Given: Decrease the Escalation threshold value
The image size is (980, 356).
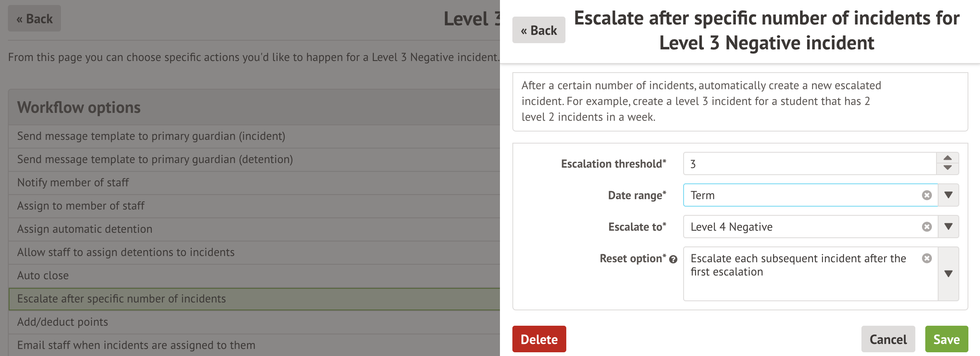Looking at the screenshot, I should click(947, 168).
